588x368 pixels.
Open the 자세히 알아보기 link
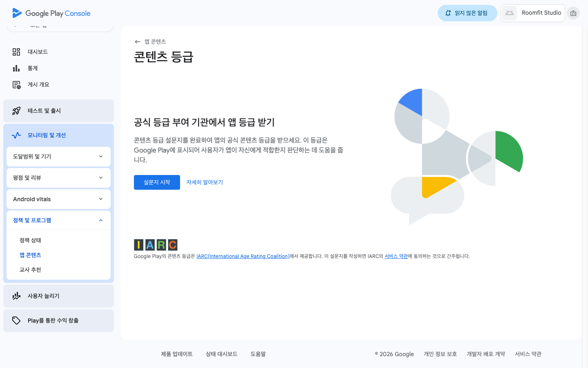pos(205,182)
